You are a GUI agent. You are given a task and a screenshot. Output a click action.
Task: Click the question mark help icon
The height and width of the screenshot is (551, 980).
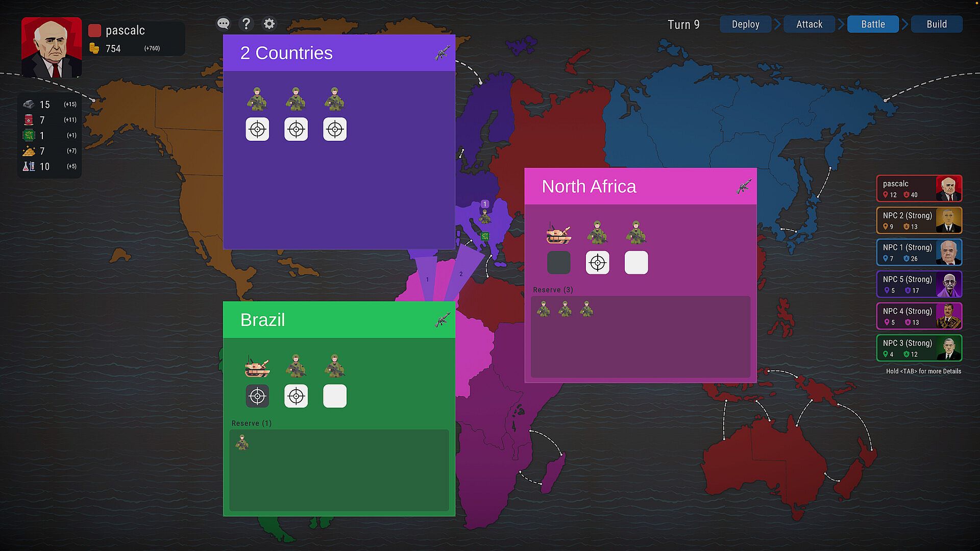(x=246, y=23)
